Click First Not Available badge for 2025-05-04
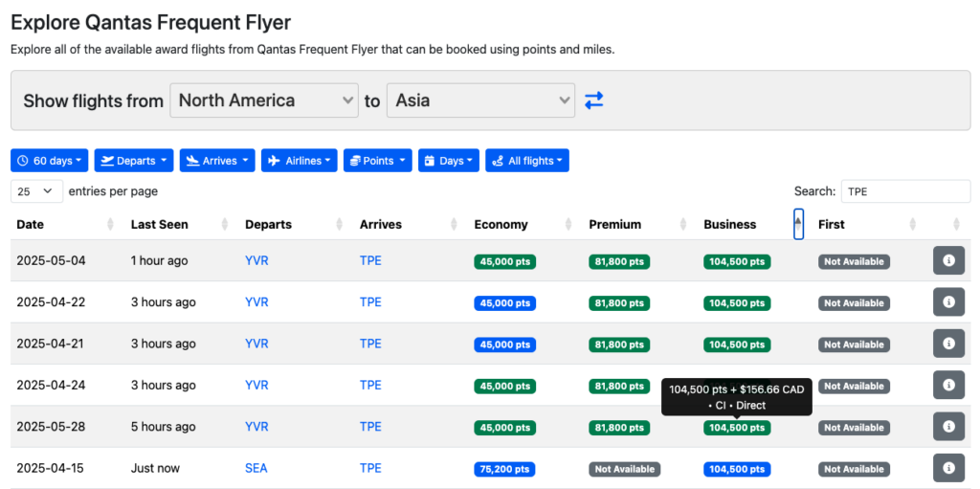The height and width of the screenshot is (489, 980). (x=854, y=261)
